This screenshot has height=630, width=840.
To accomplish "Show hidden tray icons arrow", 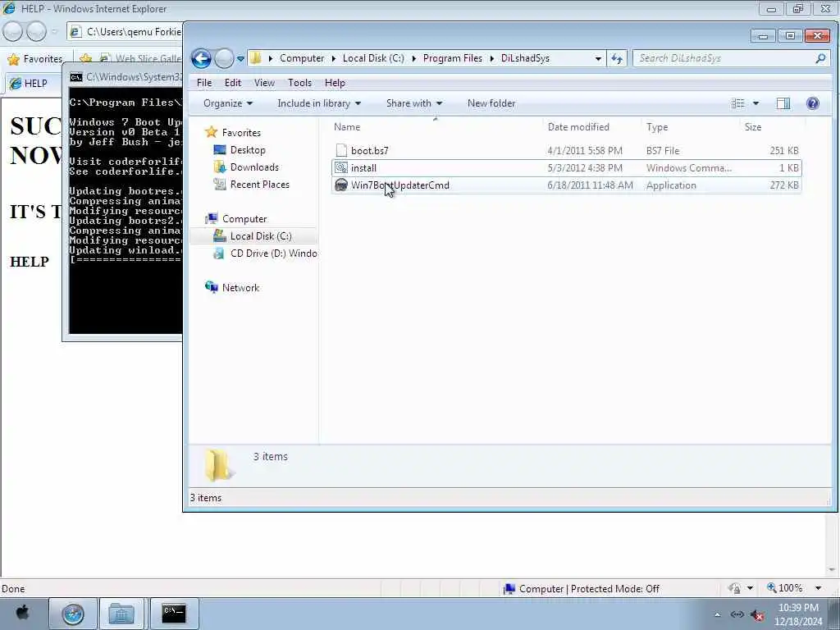I will pyautogui.click(x=717, y=615).
